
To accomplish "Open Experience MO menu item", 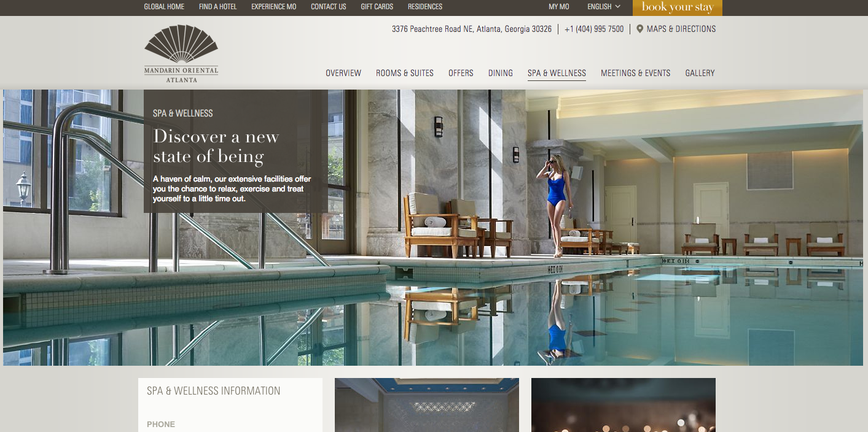I will [273, 7].
